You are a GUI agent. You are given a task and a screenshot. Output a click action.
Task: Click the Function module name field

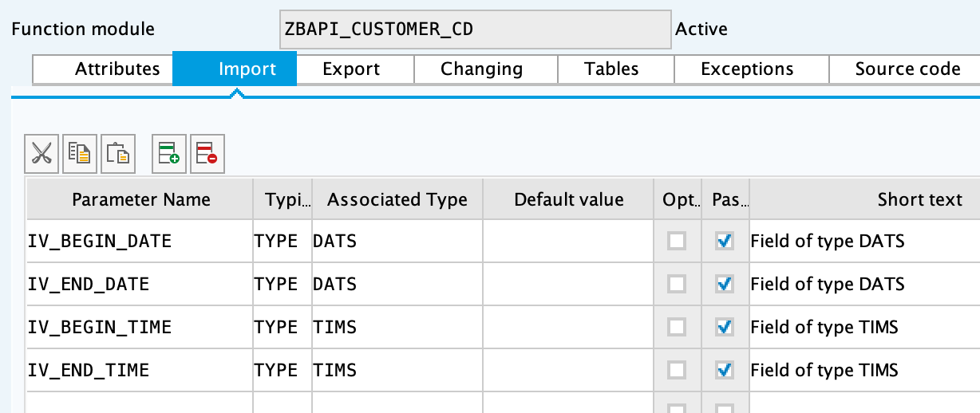[x=474, y=30]
